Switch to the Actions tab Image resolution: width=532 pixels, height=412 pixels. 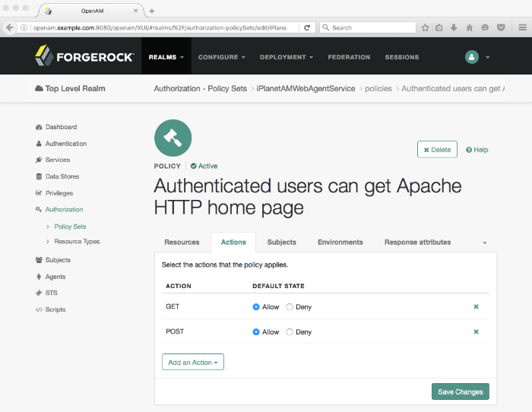pos(233,242)
